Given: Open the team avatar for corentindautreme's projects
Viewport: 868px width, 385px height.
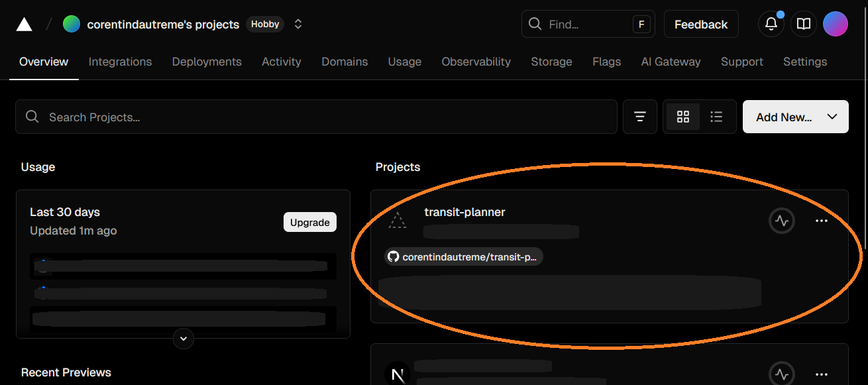Looking at the screenshot, I should (72, 25).
